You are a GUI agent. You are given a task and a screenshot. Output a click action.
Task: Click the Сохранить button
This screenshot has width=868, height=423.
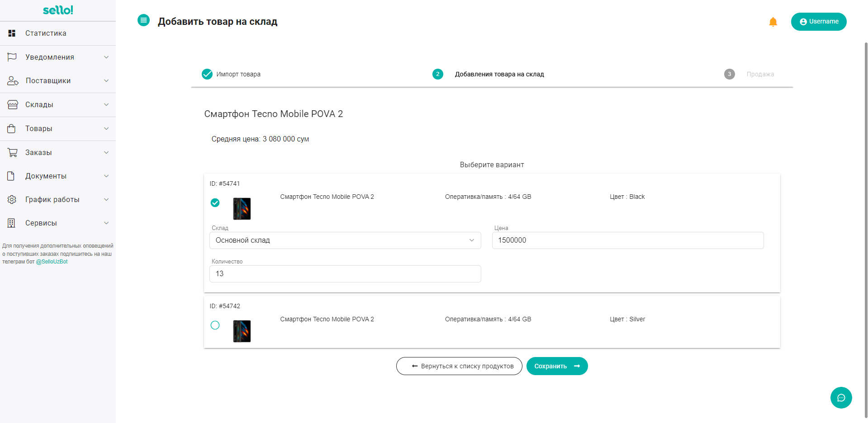click(557, 366)
